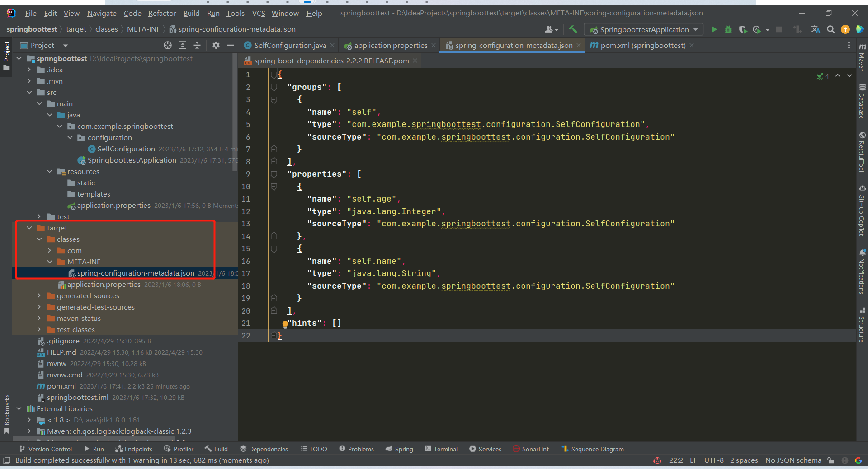This screenshot has width=868, height=469.
Task: Collapse all in the Project panel
Action: pyautogui.click(x=197, y=45)
